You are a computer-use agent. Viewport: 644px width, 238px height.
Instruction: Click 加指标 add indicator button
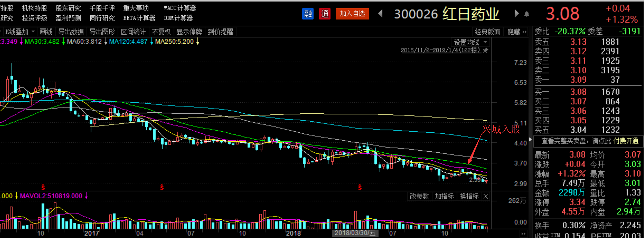tap(444, 197)
